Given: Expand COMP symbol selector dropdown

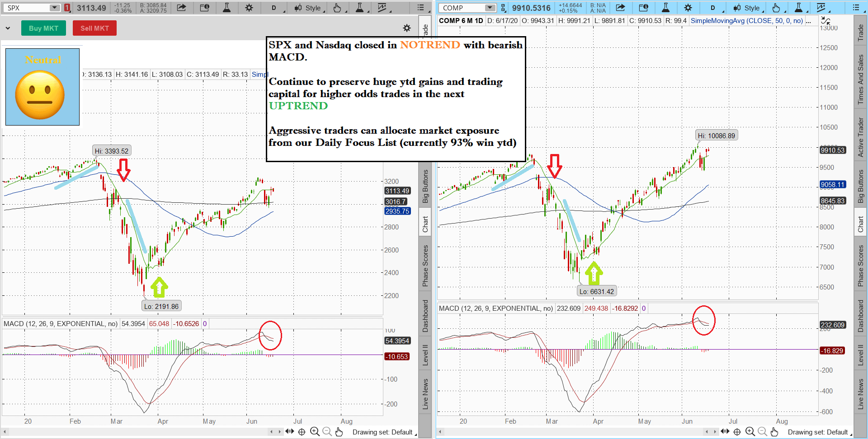Looking at the screenshot, I should click(490, 8).
